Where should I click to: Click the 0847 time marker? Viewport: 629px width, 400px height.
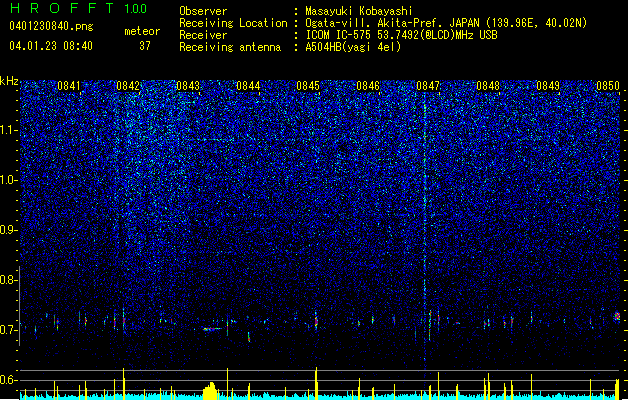(x=428, y=86)
